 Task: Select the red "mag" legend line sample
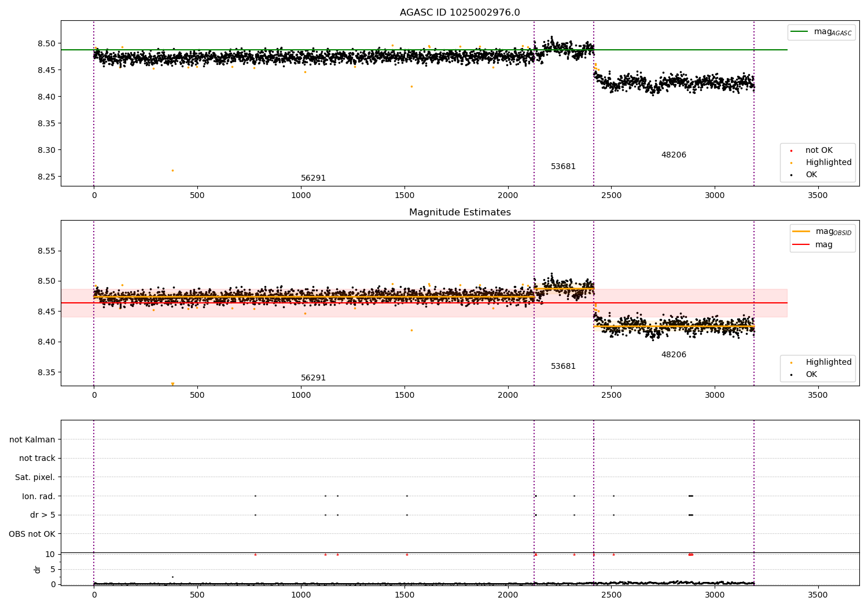tap(801, 245)
